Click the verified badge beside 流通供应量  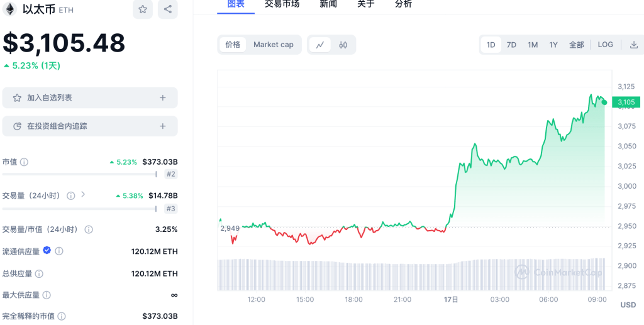point(47,251)
